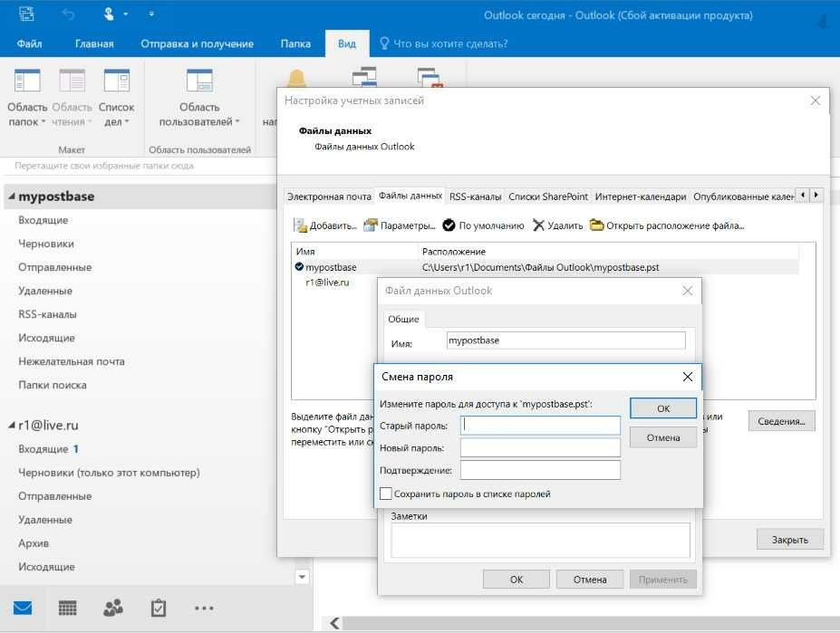Viewport: 840px width, 633px height.
Task: Confirm password change with OK button
Action: click(662, 408)
